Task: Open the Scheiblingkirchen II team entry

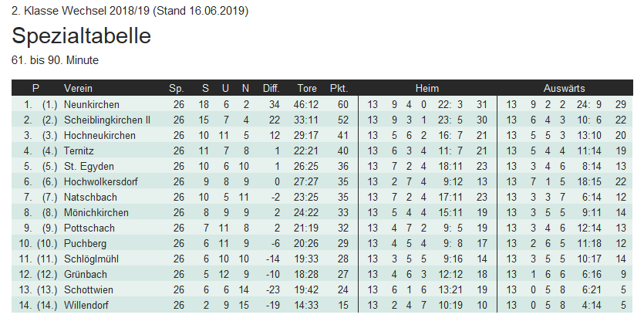Action: coord(107,120)
